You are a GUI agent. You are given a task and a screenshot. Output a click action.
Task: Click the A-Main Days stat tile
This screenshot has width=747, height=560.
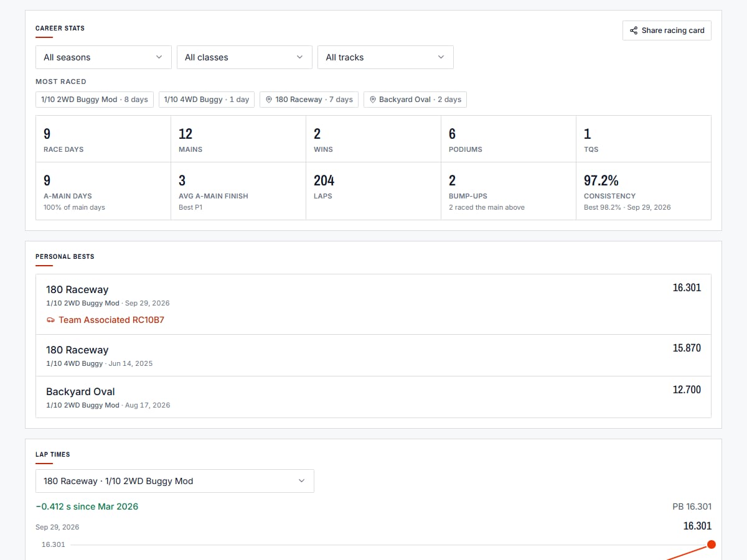(103, 191)
